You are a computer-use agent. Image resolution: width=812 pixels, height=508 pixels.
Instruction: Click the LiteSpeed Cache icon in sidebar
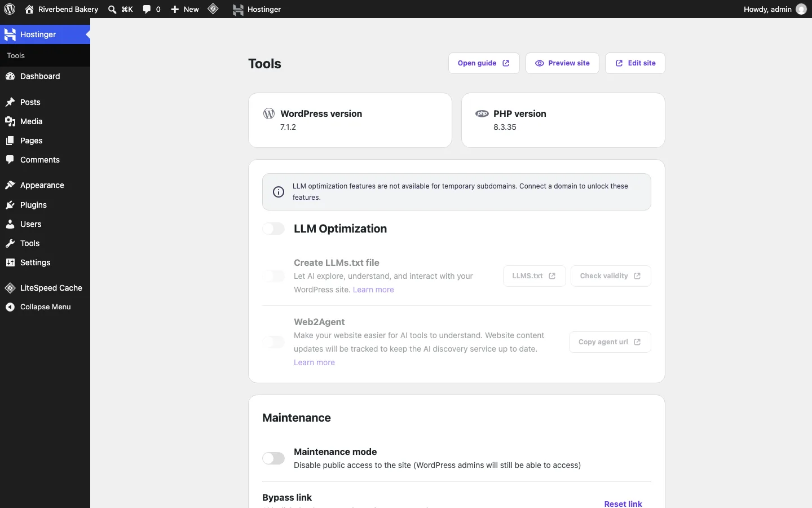click(x=10, y=288)
